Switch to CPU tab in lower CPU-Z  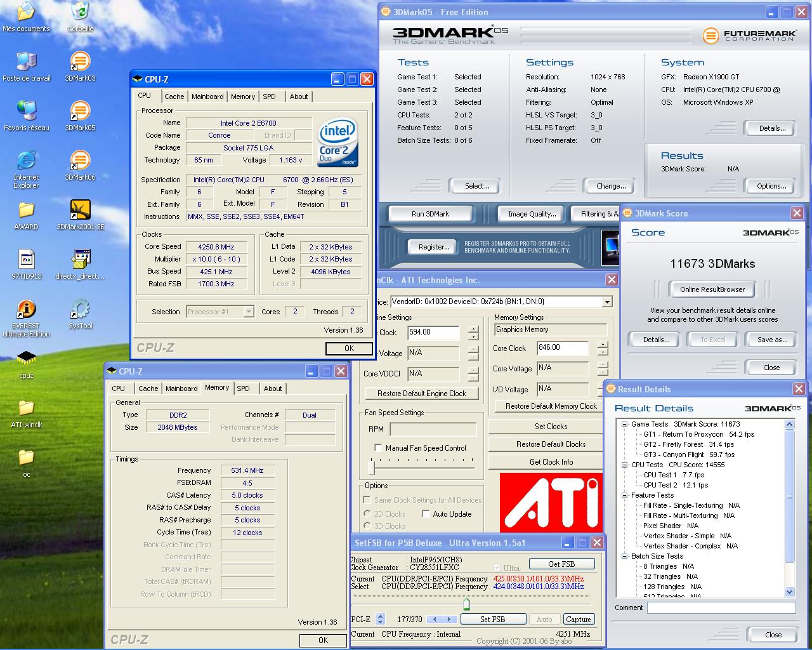pyautogui.click(x=119, y=388)
